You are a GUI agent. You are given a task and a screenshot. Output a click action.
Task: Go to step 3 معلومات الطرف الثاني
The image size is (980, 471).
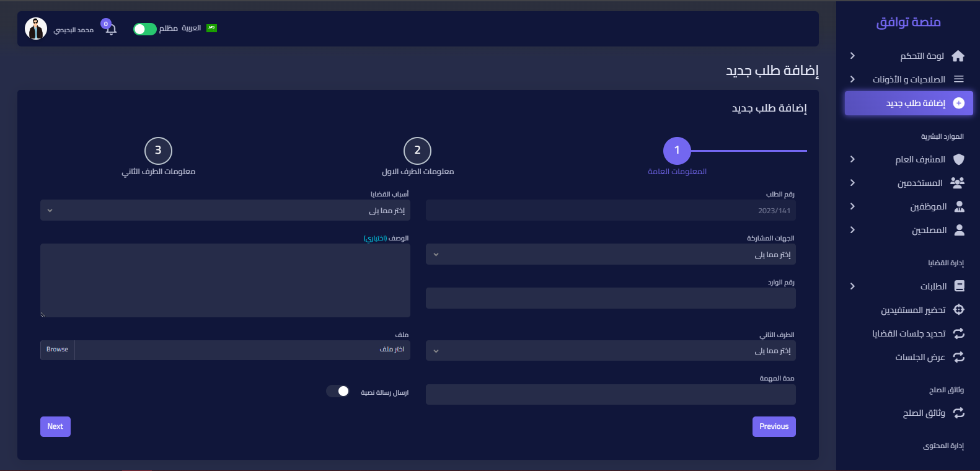point(158,151)
